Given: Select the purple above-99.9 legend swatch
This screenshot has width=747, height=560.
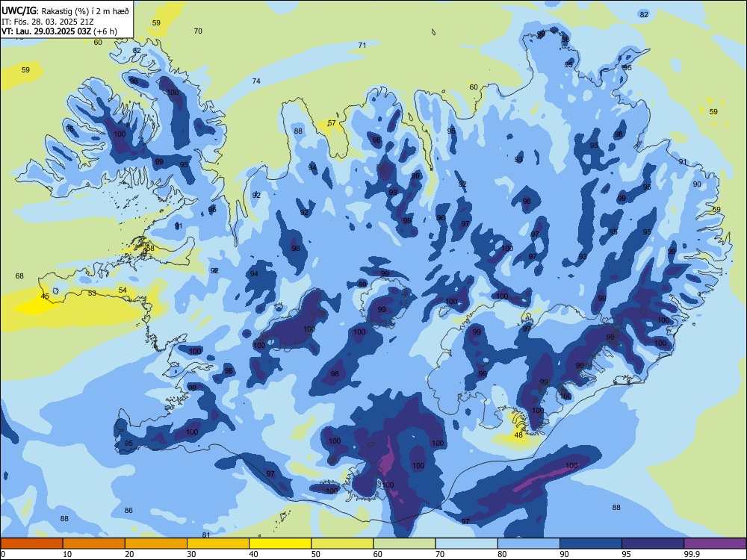Looking at the screenshot, I should coord(715,544).
